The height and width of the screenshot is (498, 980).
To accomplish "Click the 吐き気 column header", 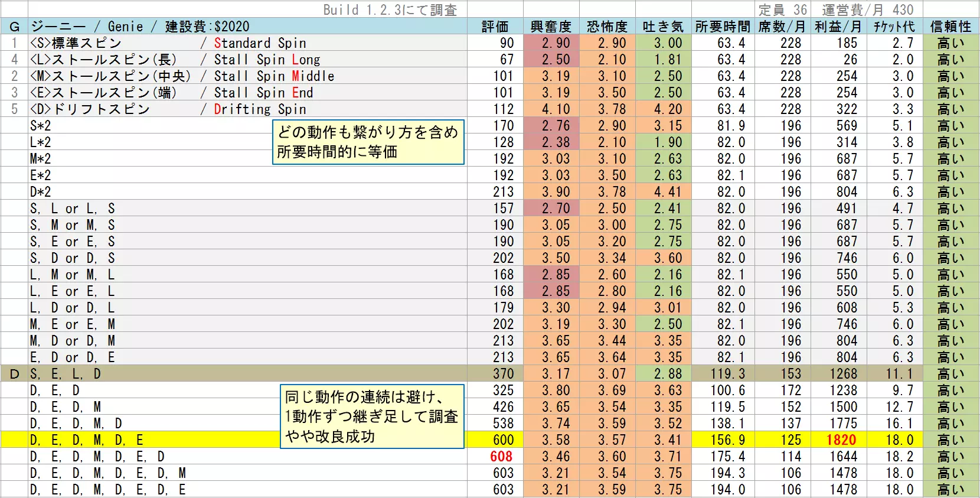I will coord(663,27).
